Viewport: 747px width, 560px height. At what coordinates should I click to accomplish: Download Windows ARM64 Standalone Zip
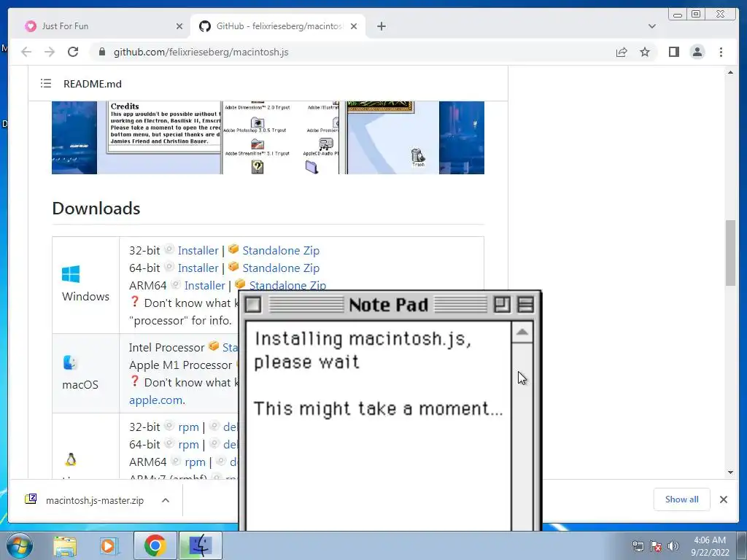(287, 285)
